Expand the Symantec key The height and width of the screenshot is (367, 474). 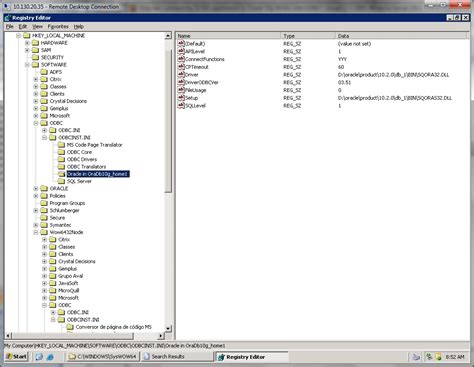tap(36, 225)
